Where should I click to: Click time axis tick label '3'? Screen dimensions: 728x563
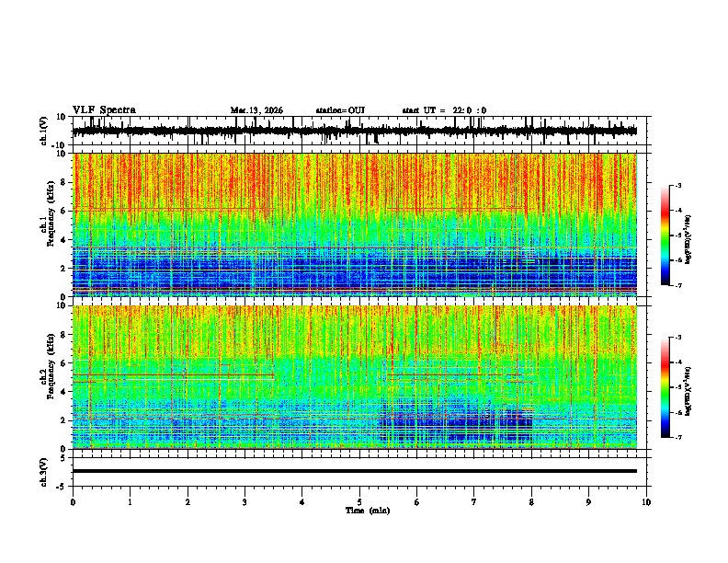click(245, 502)
